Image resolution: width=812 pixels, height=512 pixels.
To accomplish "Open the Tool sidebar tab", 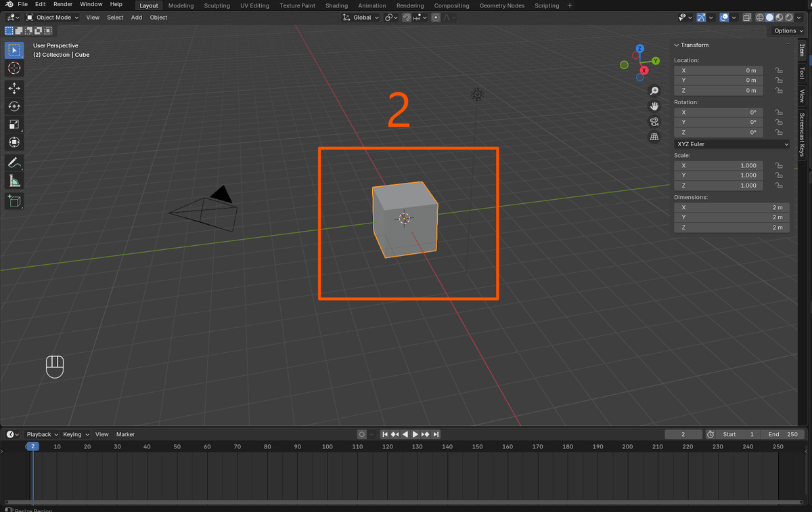I will (803, 72).
